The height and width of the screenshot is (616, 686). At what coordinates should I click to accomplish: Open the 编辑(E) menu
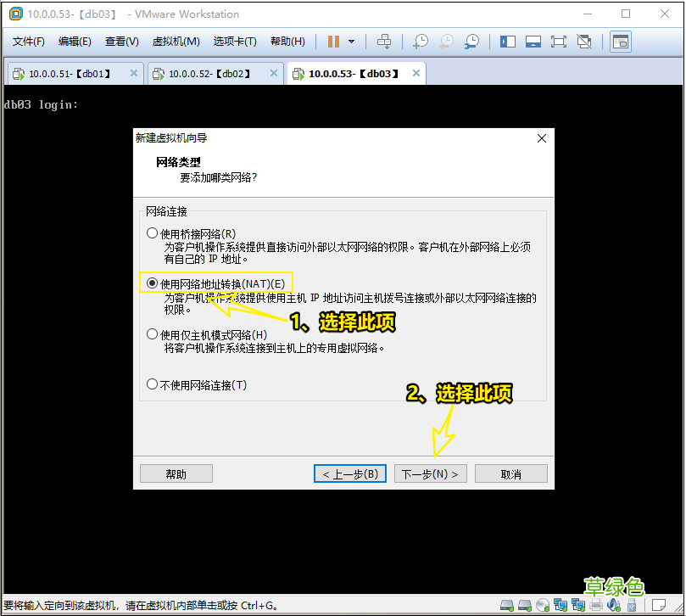pyautogui.click(x=75, y=42)
